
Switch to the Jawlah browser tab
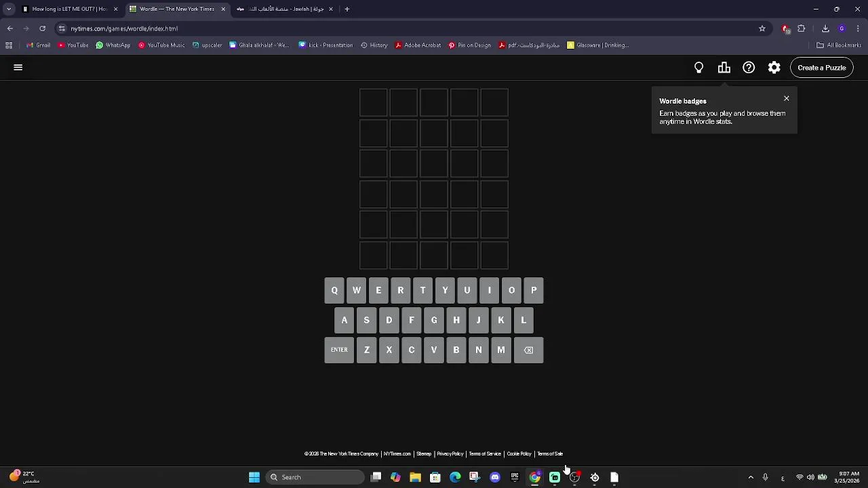[285, 9]
